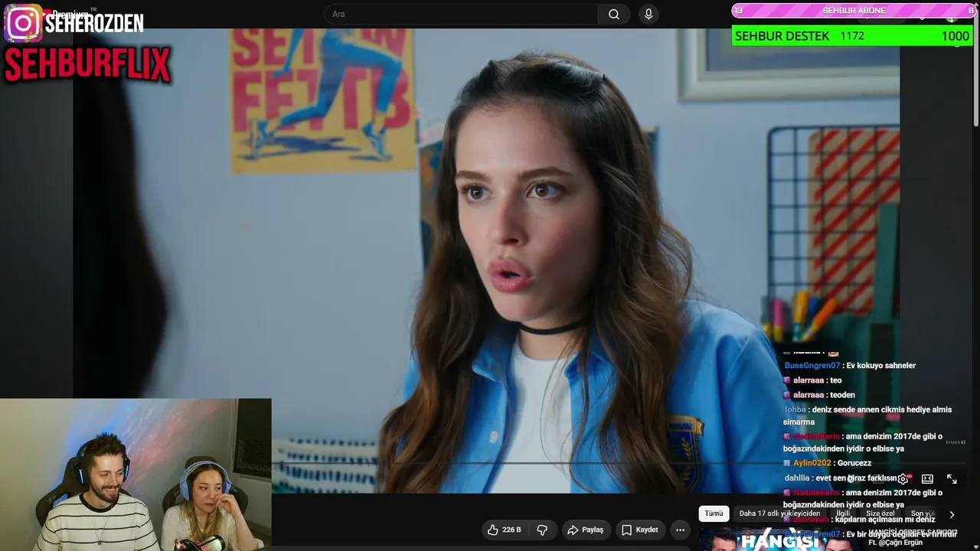Click the Instagram logo overlay

(x=23, y=23)
